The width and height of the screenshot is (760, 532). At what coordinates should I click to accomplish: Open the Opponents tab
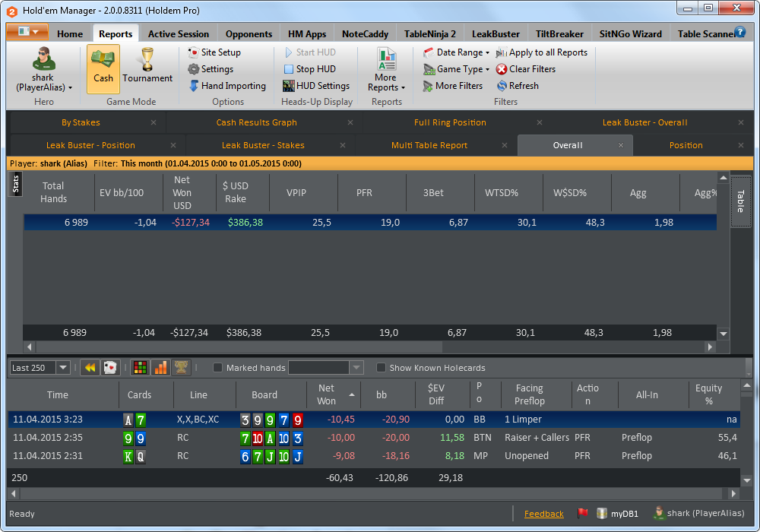(x=249, y=34)
